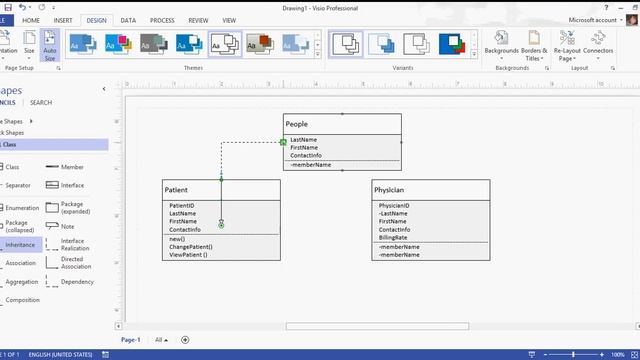This screenshot has height=360, width=640.
Task: Select the first blue theme thumbnail
Action: [83, 44]
